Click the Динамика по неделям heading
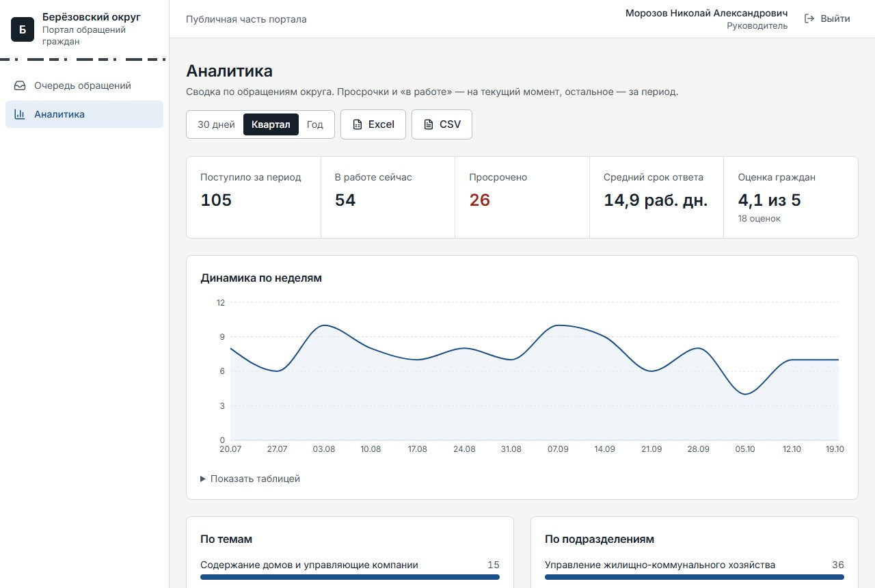The height and width of the screenshot is (588, 875). [261, 278]
